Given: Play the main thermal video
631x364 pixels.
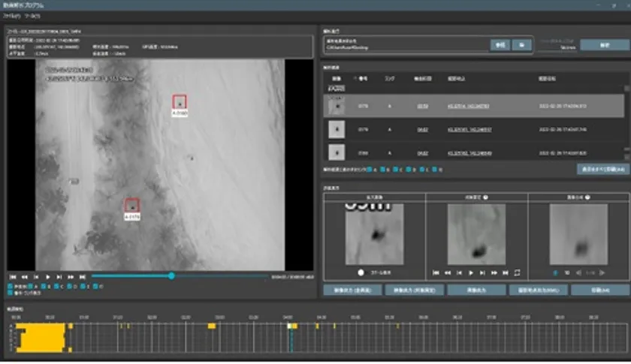Looking at the screenshot, I should pyautogui.click(x=47, y=276).
